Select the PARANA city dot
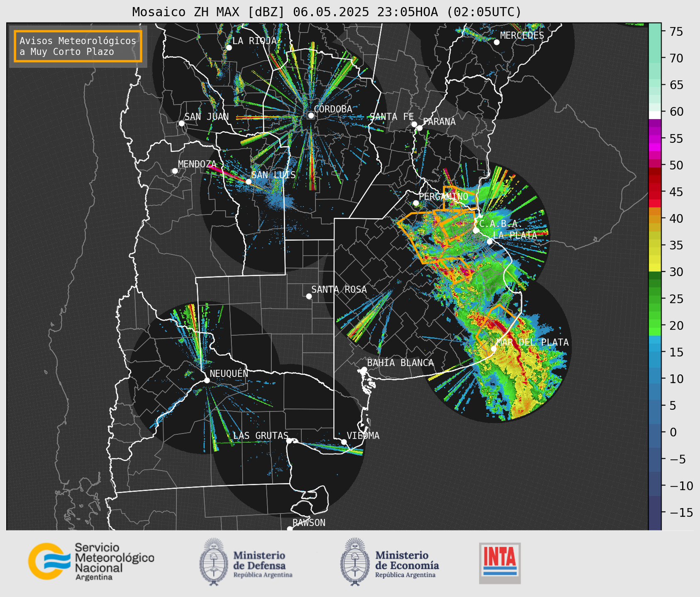700x597 pixels. click(420, 128)
